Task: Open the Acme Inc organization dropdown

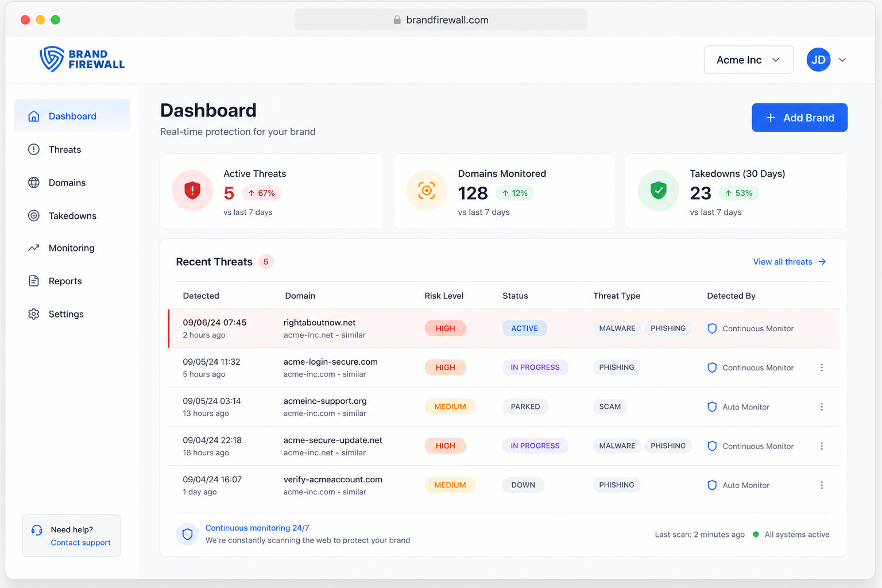Action: click(x=749, y=60)
